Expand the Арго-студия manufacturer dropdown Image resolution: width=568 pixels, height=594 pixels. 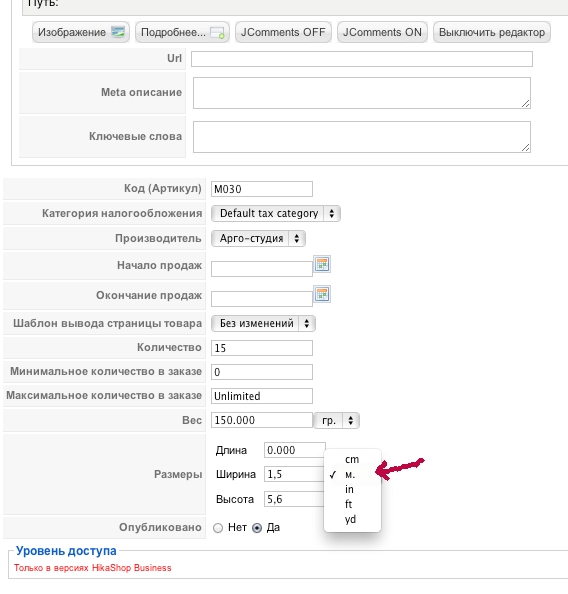click(258, 239)
